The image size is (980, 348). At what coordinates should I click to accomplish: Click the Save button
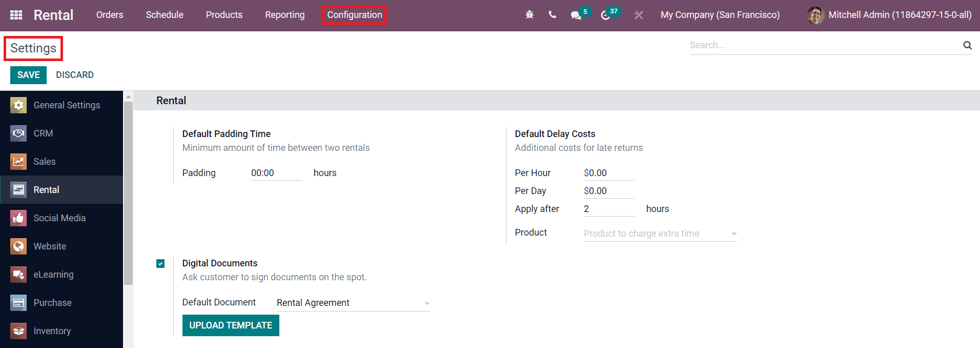(x=28, y=75)
